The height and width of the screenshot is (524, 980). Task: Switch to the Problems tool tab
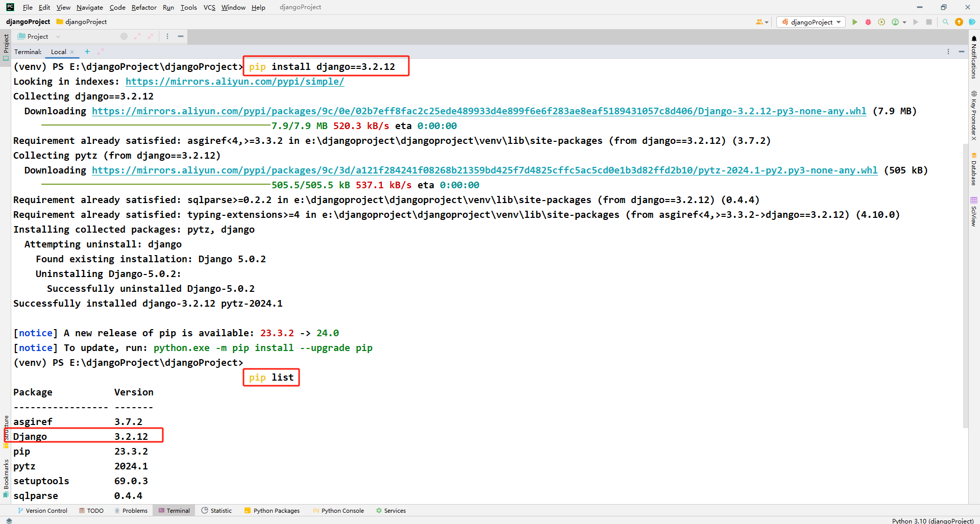131,510
